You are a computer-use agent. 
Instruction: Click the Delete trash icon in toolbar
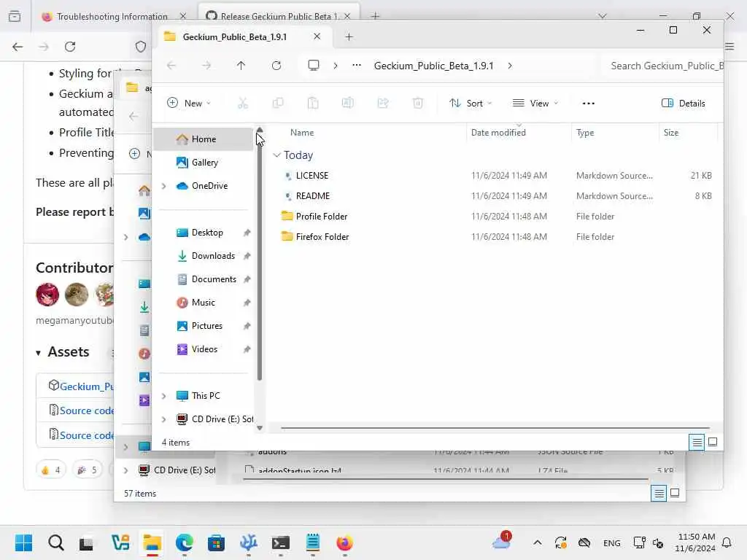pyautogui.click(x=418, y=103)
